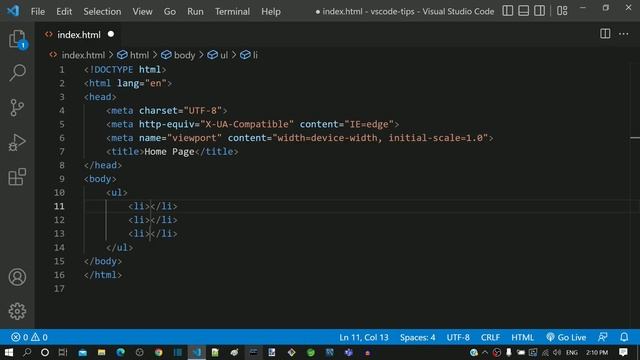Viewport: 640px width, 360px height.
Task: Open the notifications bell in status bar
Action: [624, 337]
